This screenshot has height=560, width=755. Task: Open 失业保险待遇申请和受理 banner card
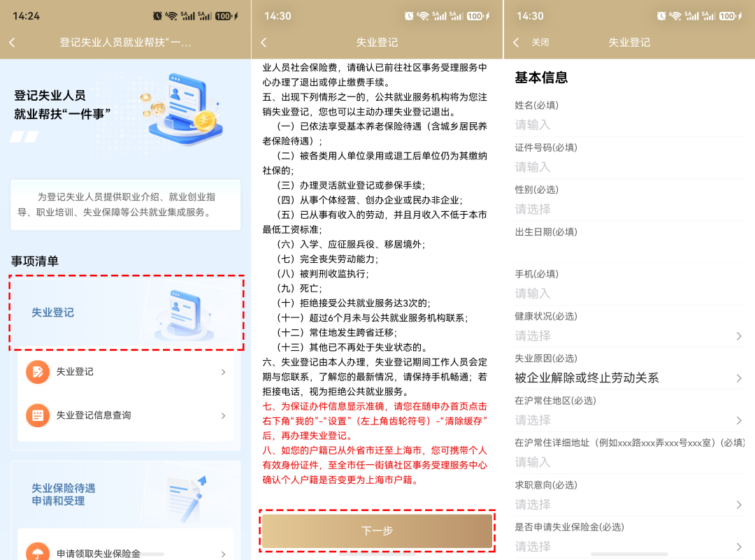point(126,494)
